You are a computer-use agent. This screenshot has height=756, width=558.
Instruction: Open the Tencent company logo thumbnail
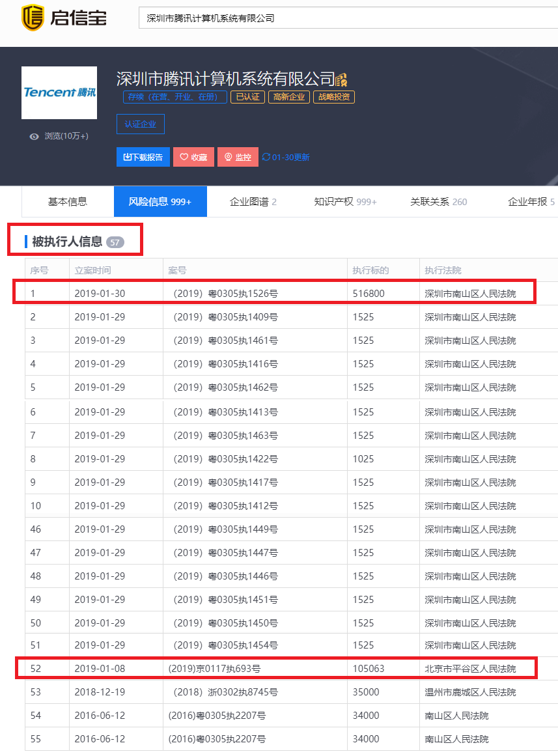[59, 92]
